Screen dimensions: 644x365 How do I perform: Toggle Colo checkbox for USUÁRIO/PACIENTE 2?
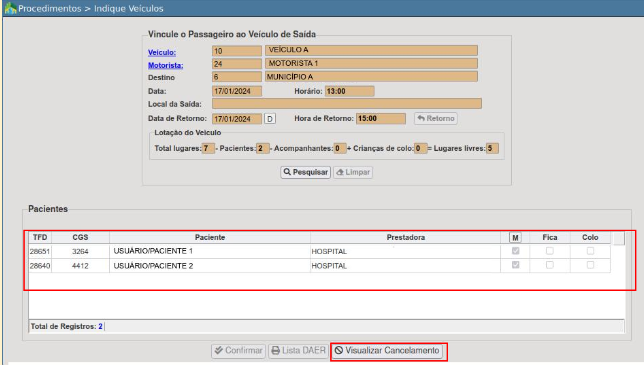[x=590, y=265]
